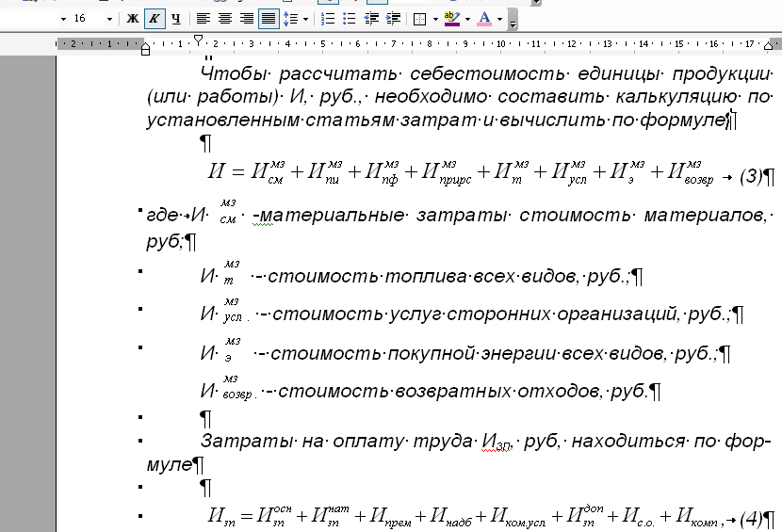This screenshot has width=782, height=532.
Task: Apply numbered list formatting
Action: tap(328, 19)
